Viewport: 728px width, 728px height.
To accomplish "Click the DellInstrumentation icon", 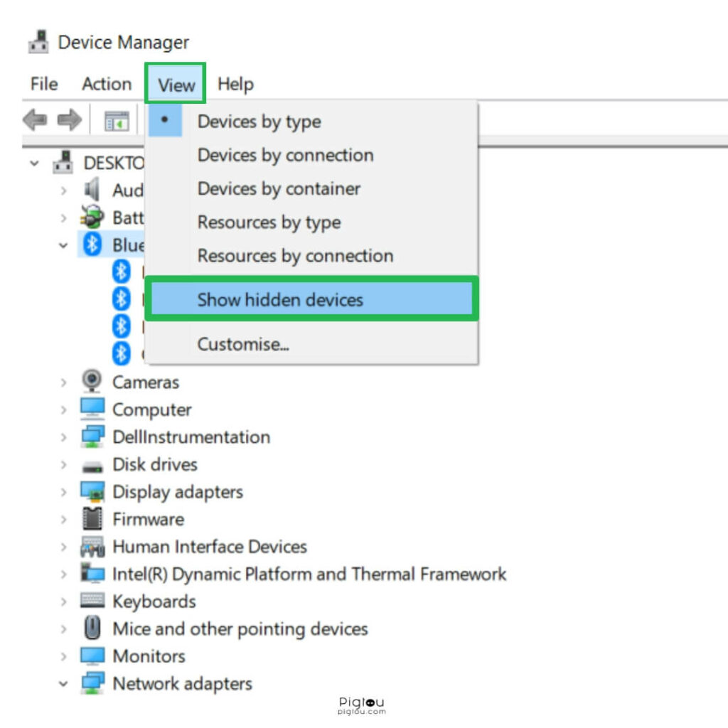I will pyautogui.click(x=92, y=437).
